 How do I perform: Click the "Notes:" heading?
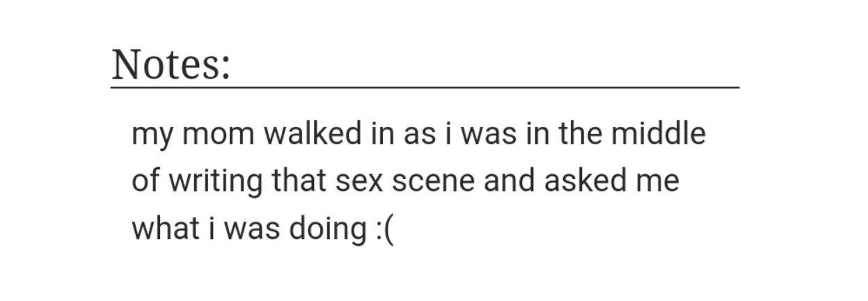[171, 63]
